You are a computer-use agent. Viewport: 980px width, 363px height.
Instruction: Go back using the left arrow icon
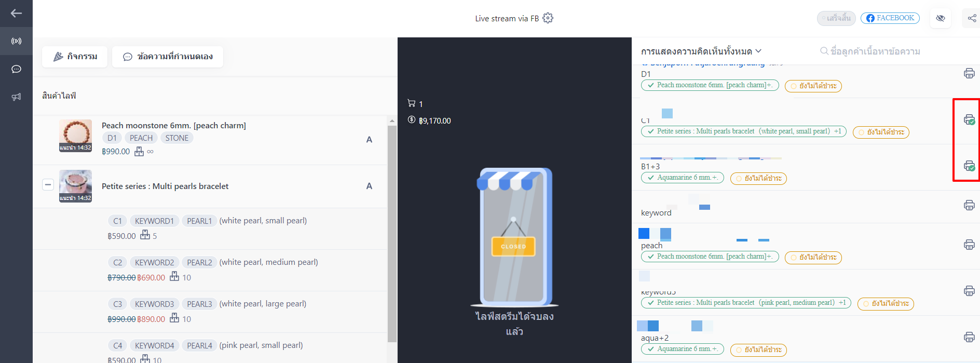16,14
